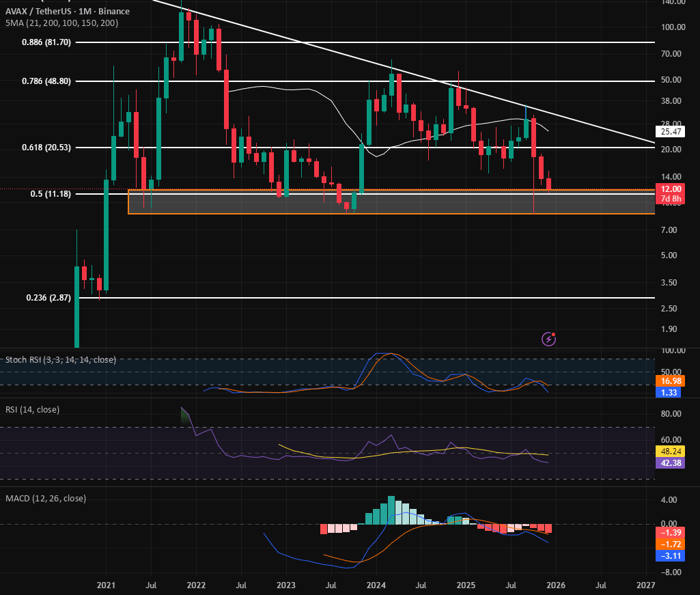Click the red 12.00 current price tag
Screen dimensions: 700x595
670,189
